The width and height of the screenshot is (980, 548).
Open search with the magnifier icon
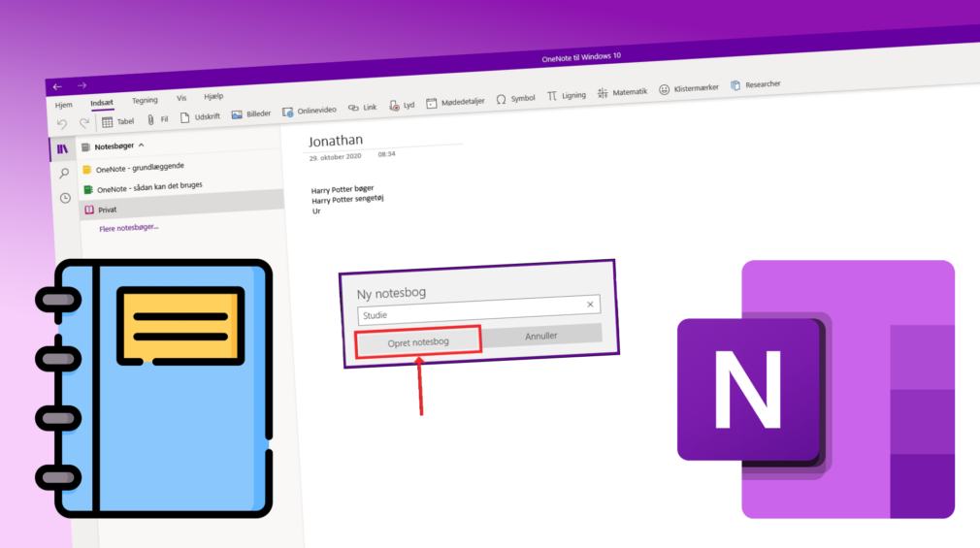tap(64, 173)
